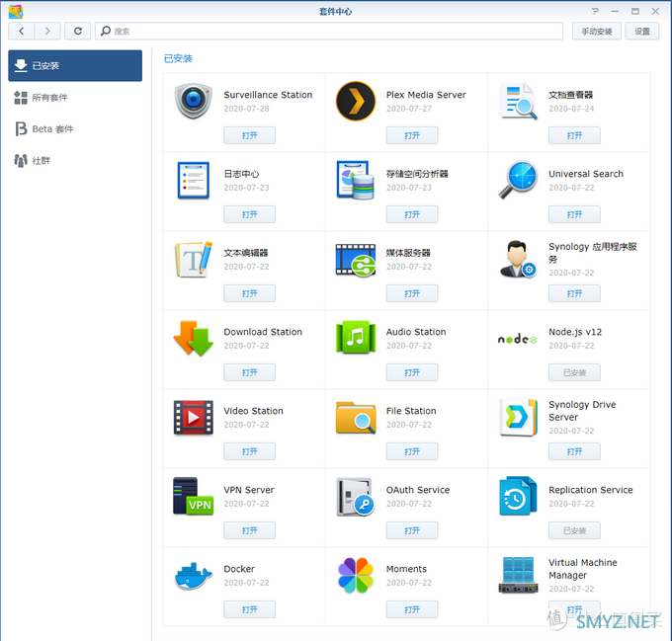672x641 pixels.
Task: Click the Virtual Machine Manager server icon
Action: pyautogui.click(x=518, y=575)
